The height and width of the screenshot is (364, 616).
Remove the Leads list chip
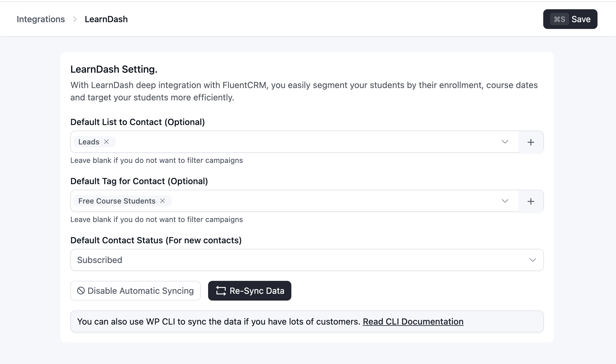click(x=106, y=142)
